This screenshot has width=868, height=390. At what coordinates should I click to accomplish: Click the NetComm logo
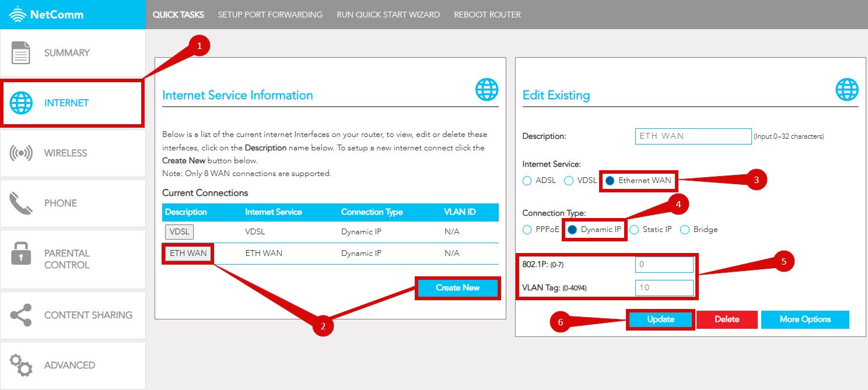46,14
